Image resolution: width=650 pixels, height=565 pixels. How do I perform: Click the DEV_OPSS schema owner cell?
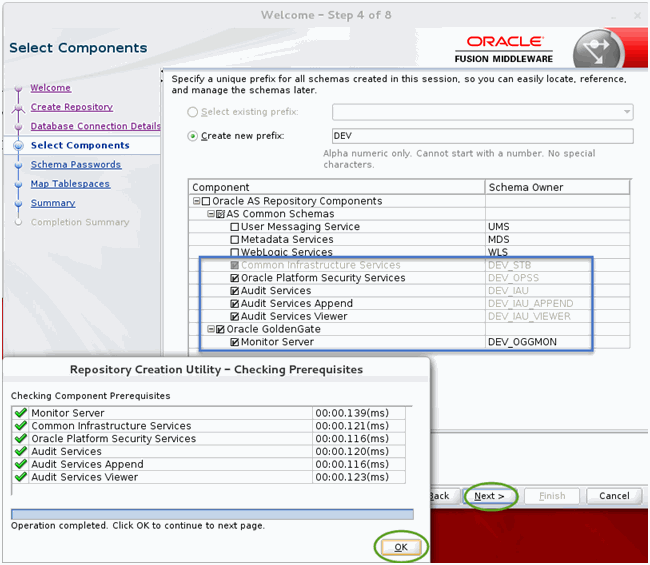(558, 278)
